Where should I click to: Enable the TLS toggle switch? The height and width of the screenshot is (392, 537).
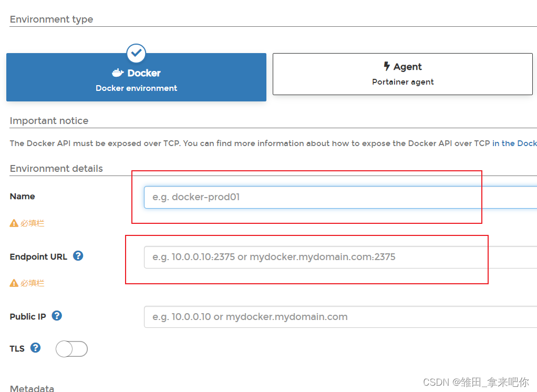[x=71, y=349]
